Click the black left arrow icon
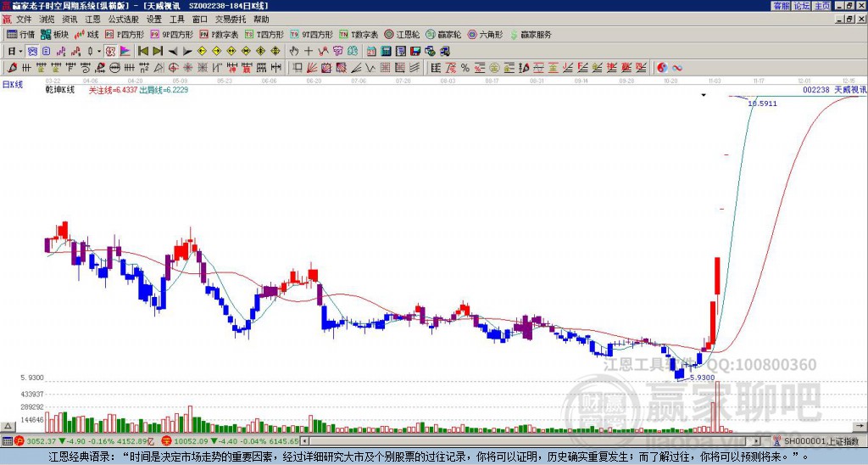Image resolution: width=868 pixels, height=465 pixels. [x=173, y=52]
